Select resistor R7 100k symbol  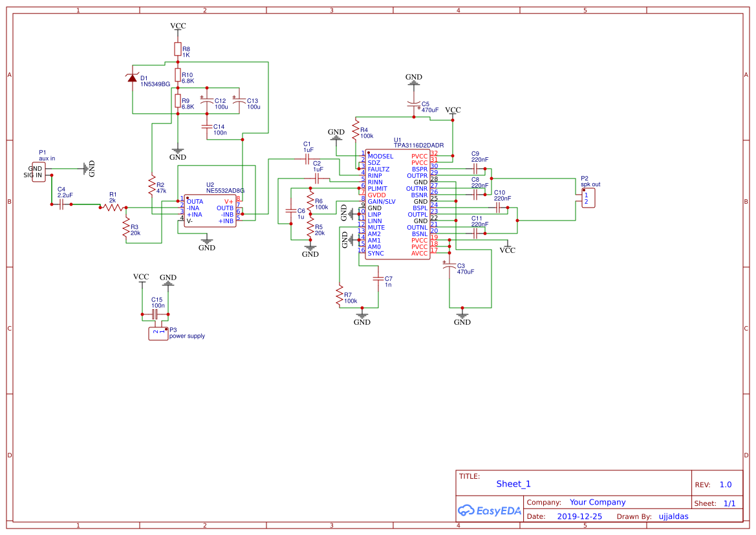[340, 295]
